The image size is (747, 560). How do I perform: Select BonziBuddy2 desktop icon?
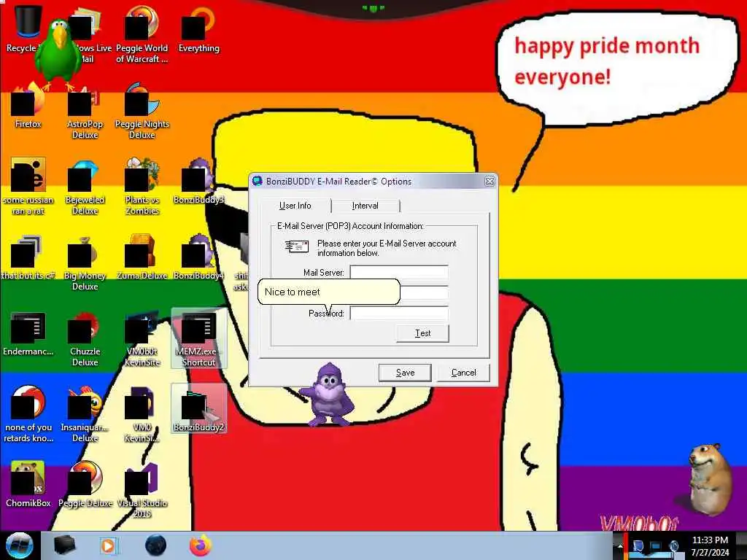[198, 408]
